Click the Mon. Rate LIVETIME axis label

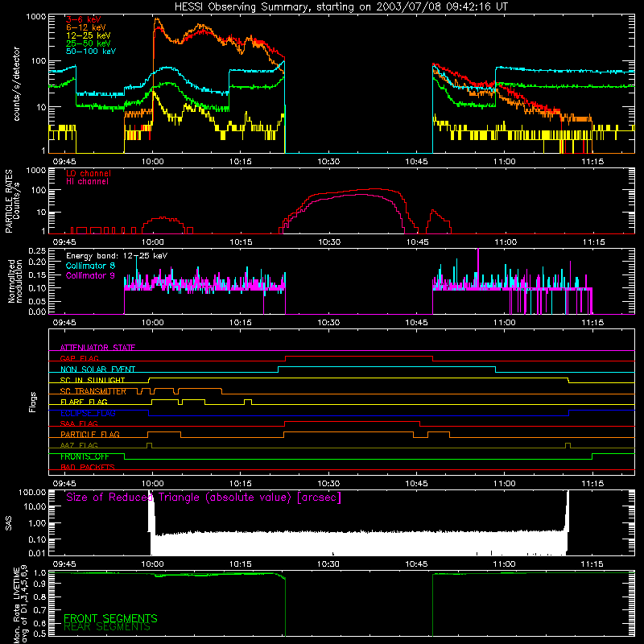[21, 603]
